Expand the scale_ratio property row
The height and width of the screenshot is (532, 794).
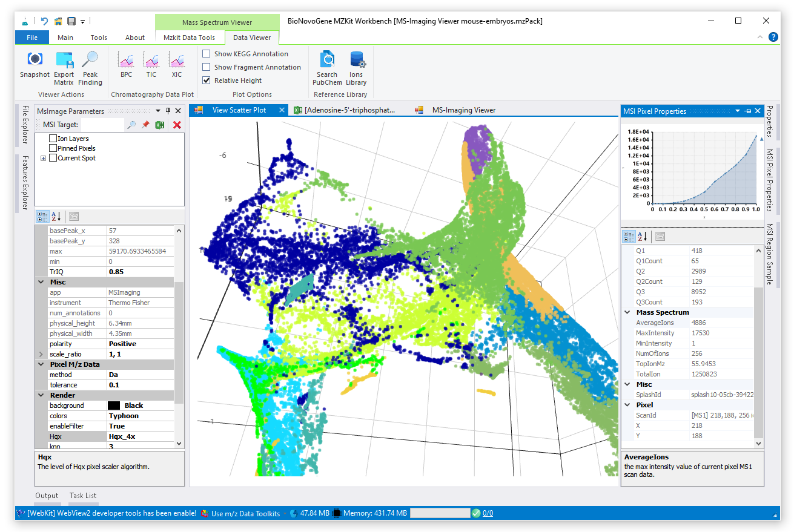(x=41, y=354)
